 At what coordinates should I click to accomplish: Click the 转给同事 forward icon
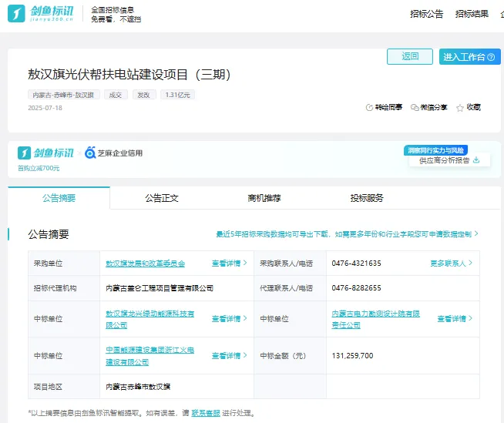pos(368,108)
